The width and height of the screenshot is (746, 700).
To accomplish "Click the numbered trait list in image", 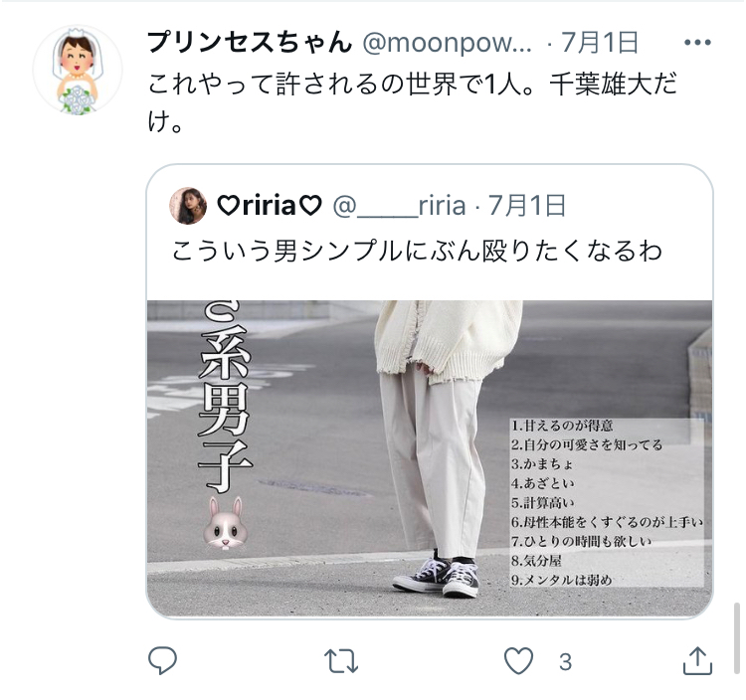I will 607,502.
